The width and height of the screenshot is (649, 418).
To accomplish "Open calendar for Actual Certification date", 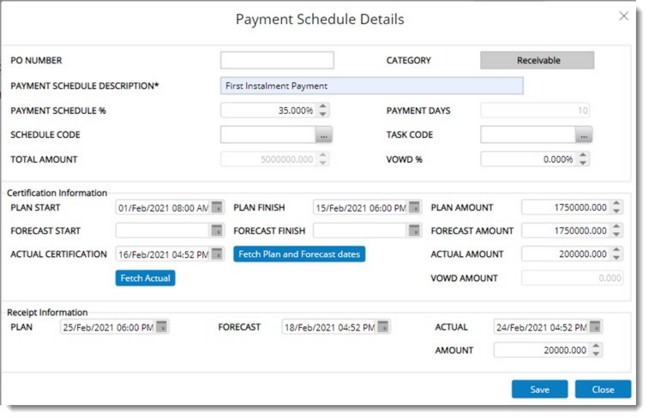I will (217, 254).
